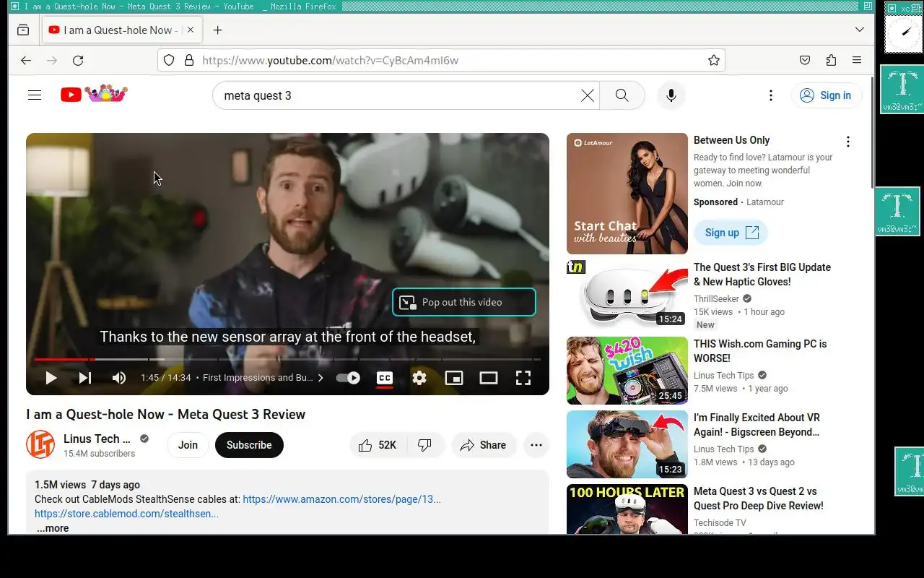
Task: Open topmost terminal desktop icon
Action: tap(902, 89)
